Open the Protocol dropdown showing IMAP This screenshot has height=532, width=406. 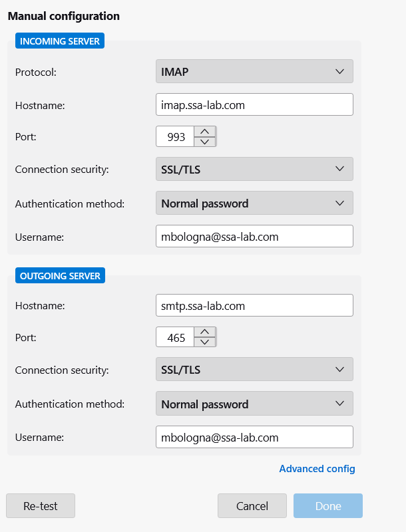click(x=254, y=72)
